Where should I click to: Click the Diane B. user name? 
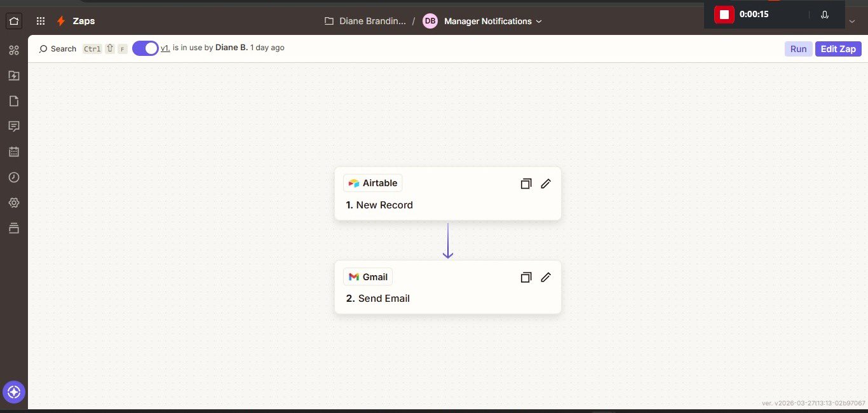pos(232,48)
